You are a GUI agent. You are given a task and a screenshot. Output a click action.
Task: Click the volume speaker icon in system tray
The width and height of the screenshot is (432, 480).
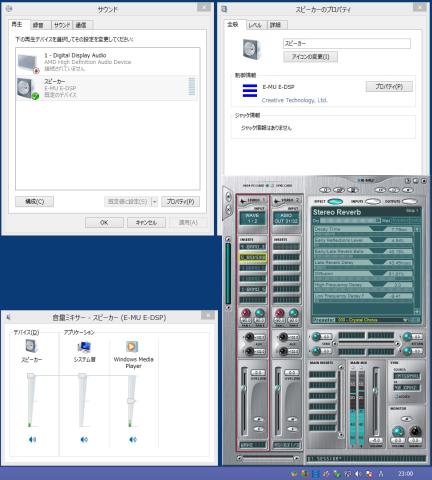(358, 473)
